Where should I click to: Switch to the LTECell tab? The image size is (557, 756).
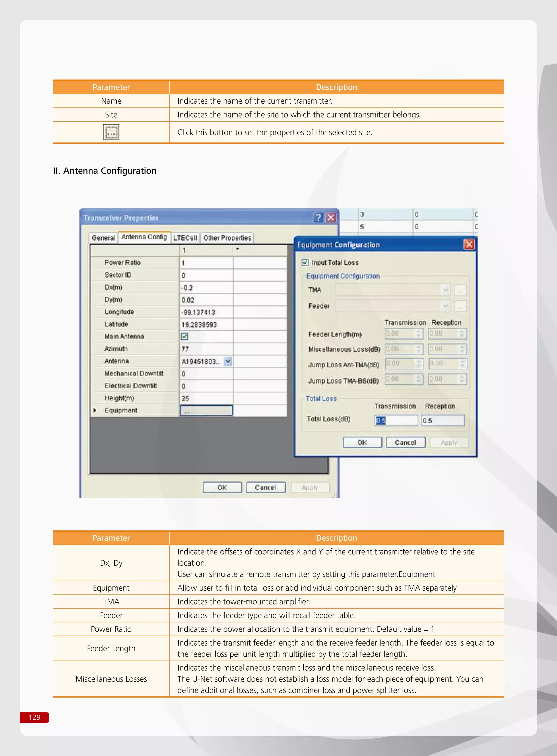click(x=185, y=238)
